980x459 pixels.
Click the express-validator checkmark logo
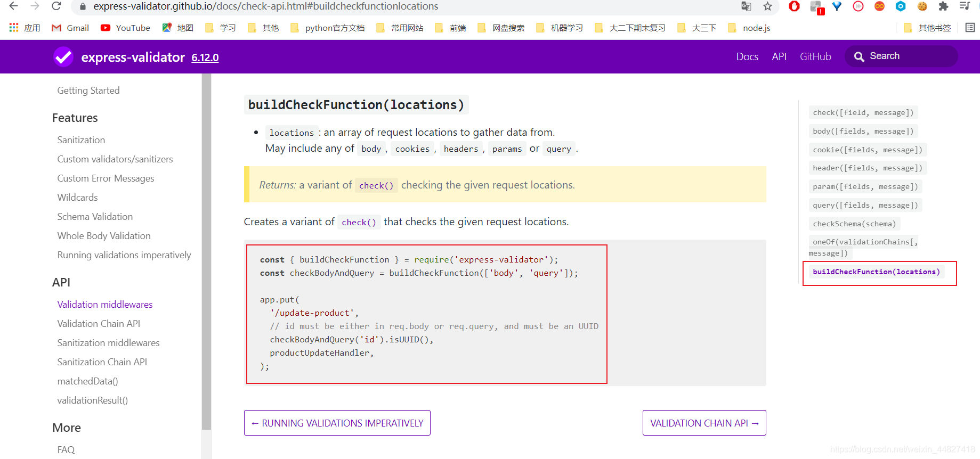coord(63,56)
